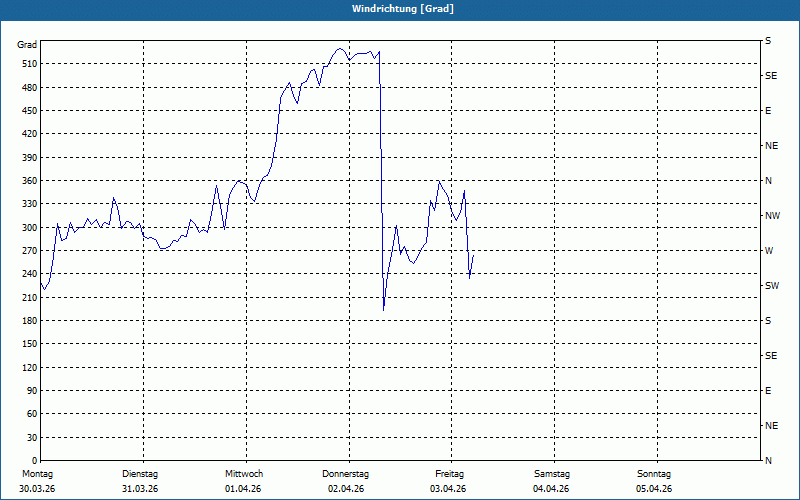Choose the '180' degree axis label
Screen dimensions: 800x500
pyautogui.click(x=30, y=320)
